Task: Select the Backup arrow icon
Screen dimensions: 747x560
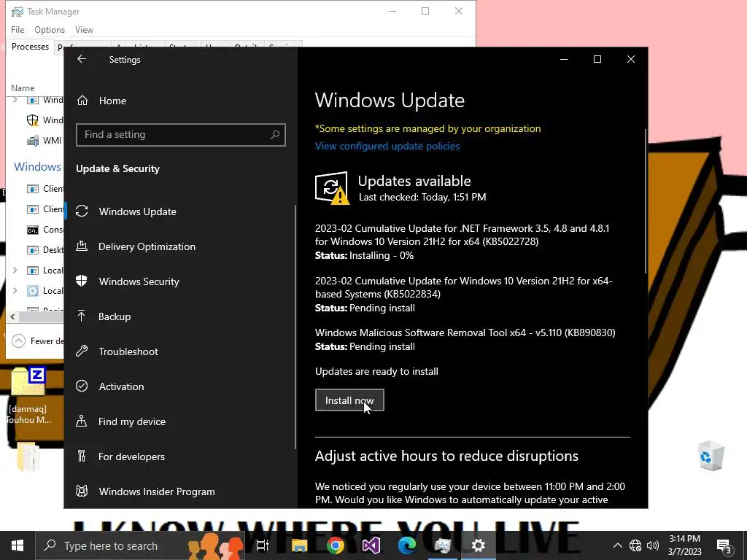Action: (82, 316)
